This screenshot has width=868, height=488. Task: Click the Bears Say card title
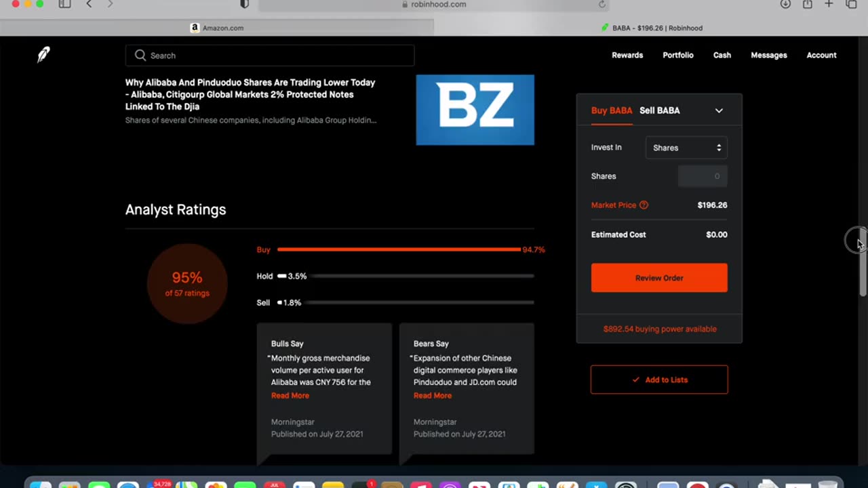pos(431,344)
